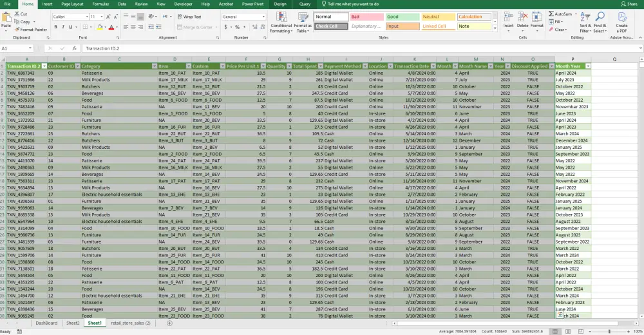Click in the formula bar text
Viewport: 644px width, 335px height.
[x=102, y=48]
